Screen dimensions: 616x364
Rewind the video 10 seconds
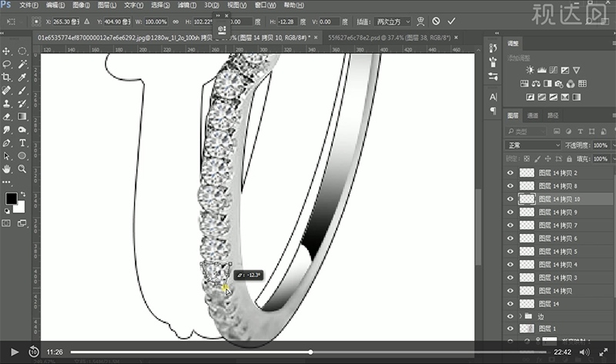click(34, 352)
